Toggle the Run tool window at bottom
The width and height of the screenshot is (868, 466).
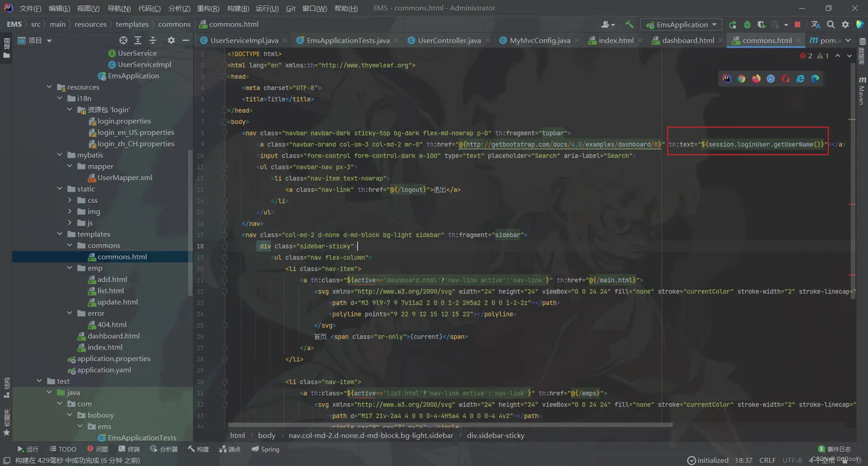click(x=28, y=449)
